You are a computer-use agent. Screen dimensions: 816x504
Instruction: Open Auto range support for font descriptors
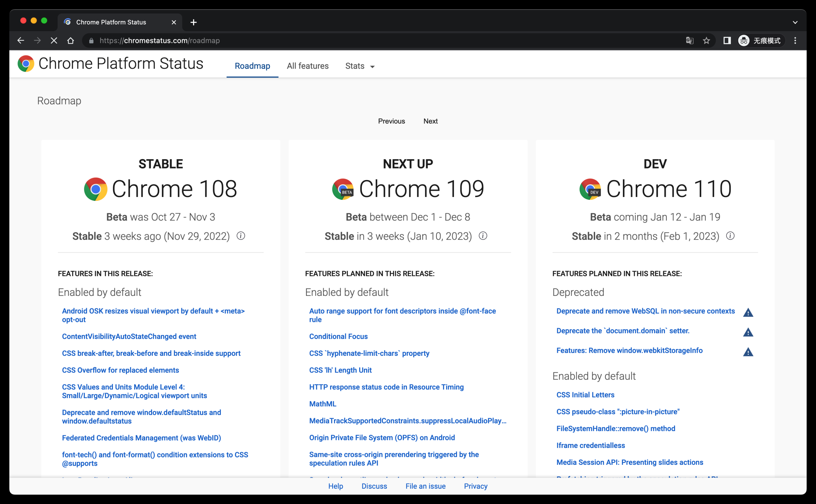(x=402, y=315)
